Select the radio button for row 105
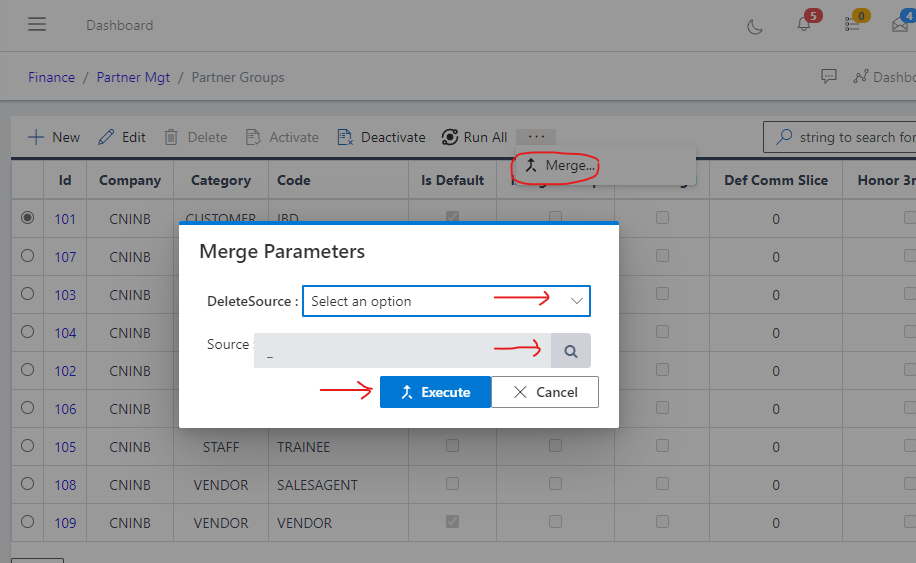 (27, 446)
